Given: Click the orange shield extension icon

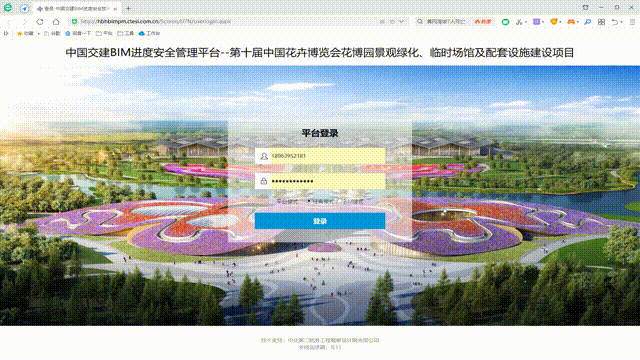Looking at the screenshot, I should click(x=554, y=22).
